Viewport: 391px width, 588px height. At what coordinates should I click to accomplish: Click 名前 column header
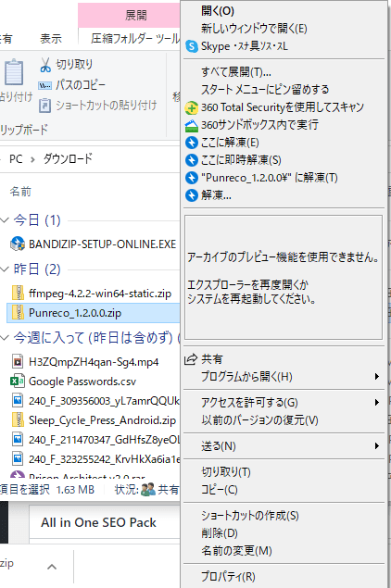click(20, 192)
